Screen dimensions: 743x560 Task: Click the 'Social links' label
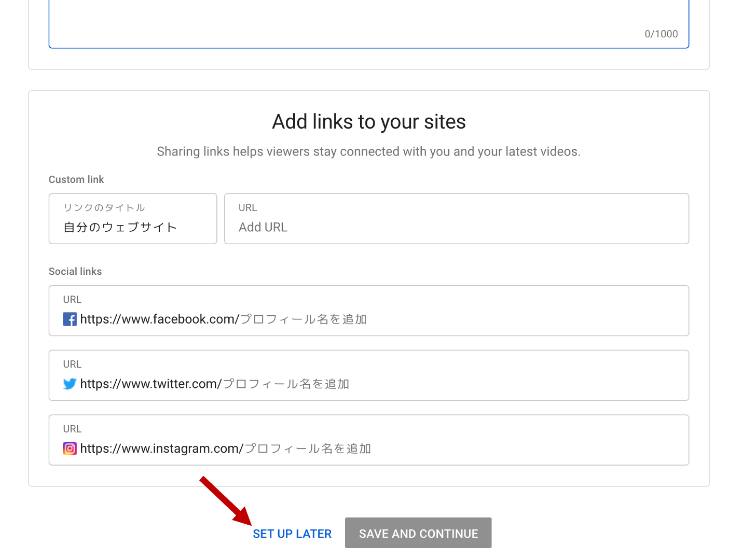[75, 271]
